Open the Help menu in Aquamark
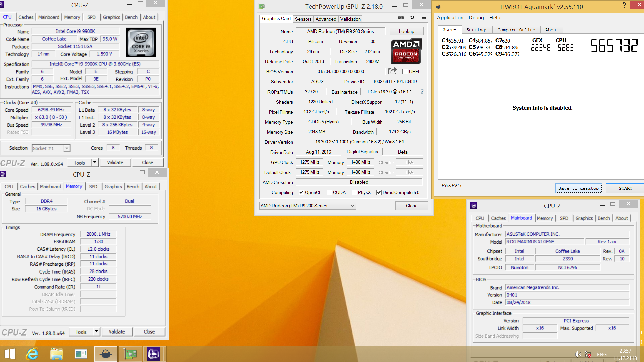Viewport: 644px width, 362px height. click(494, 18)
